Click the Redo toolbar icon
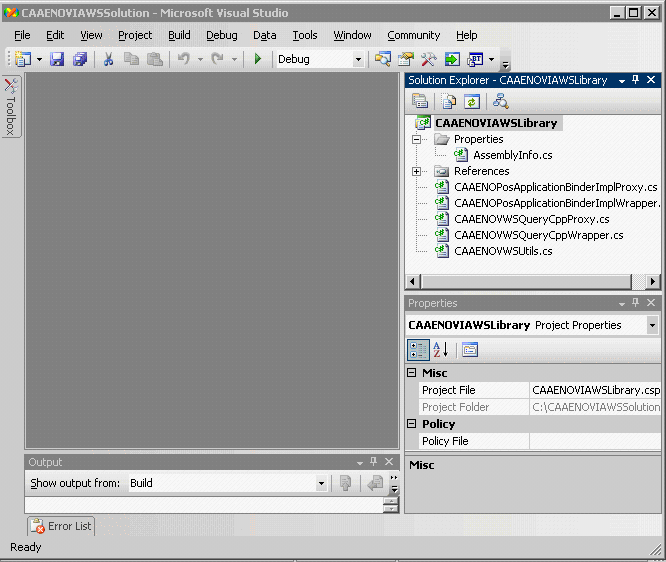The image size is (666, 562). pyautogui.click(x=218, y=59)
